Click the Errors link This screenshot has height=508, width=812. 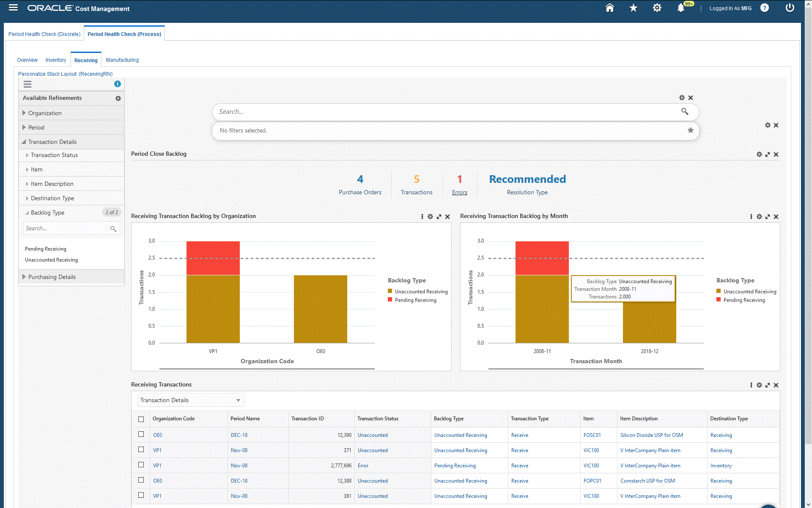click(459, 192)
